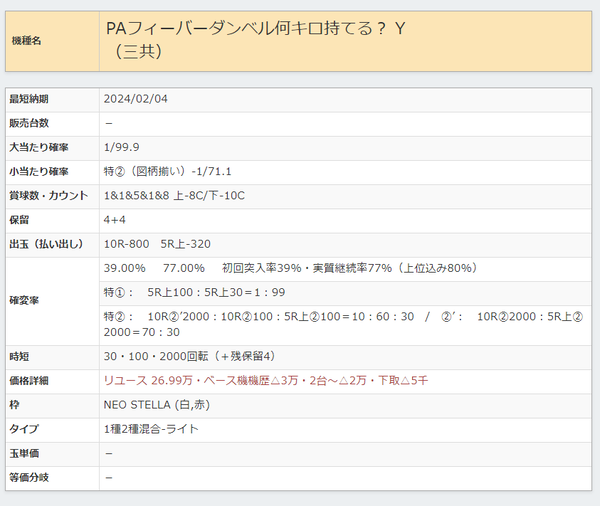The image size is (600, 506).
Task: Select the value 1/99.9
Action: click(121, 147)
